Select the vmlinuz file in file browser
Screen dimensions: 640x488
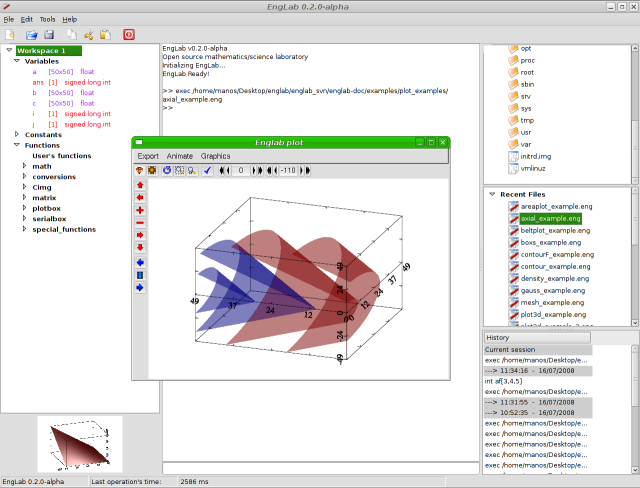point(534,169)
